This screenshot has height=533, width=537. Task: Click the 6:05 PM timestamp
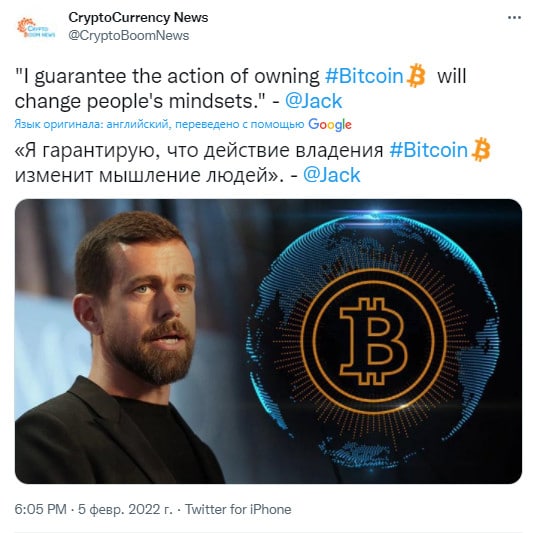click(x=40, y=509)
